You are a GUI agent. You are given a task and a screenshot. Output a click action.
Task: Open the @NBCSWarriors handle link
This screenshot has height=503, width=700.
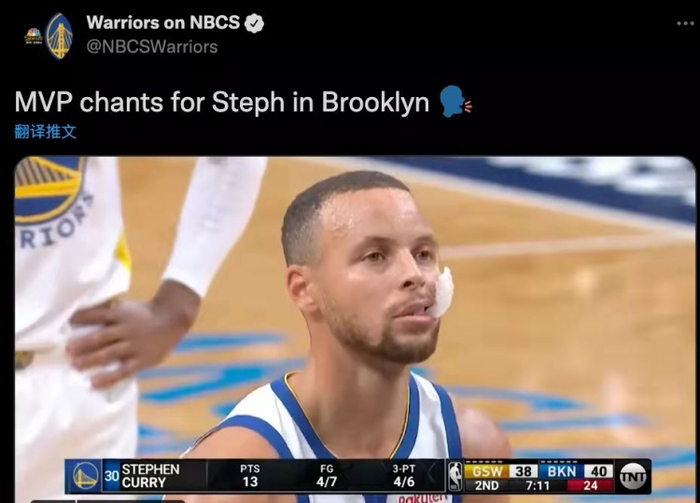coord(152,46)
